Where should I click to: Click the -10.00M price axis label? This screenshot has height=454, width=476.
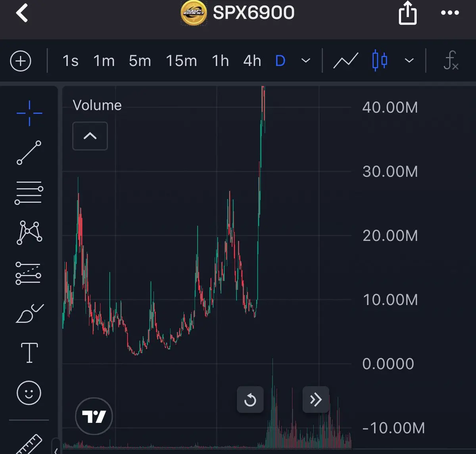393,428
